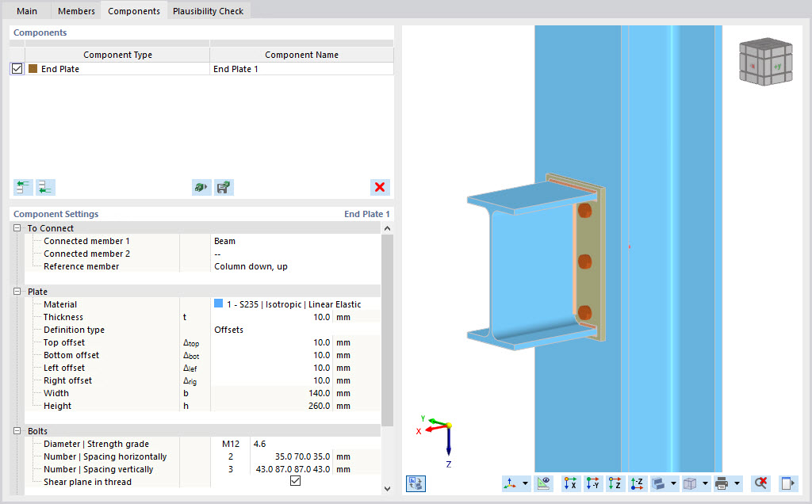Click the detach graphic window icon

click(787, 483)
